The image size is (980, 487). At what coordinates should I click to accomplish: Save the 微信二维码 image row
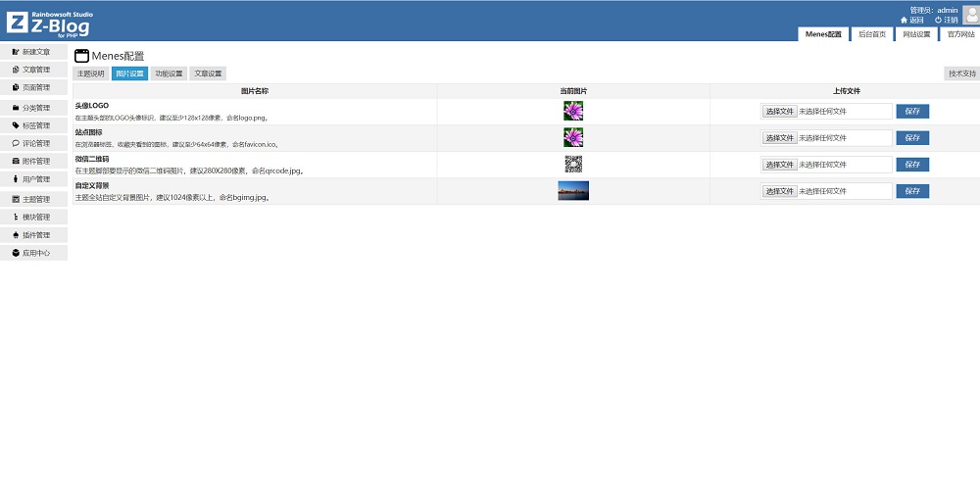click(x=911, y=165)
